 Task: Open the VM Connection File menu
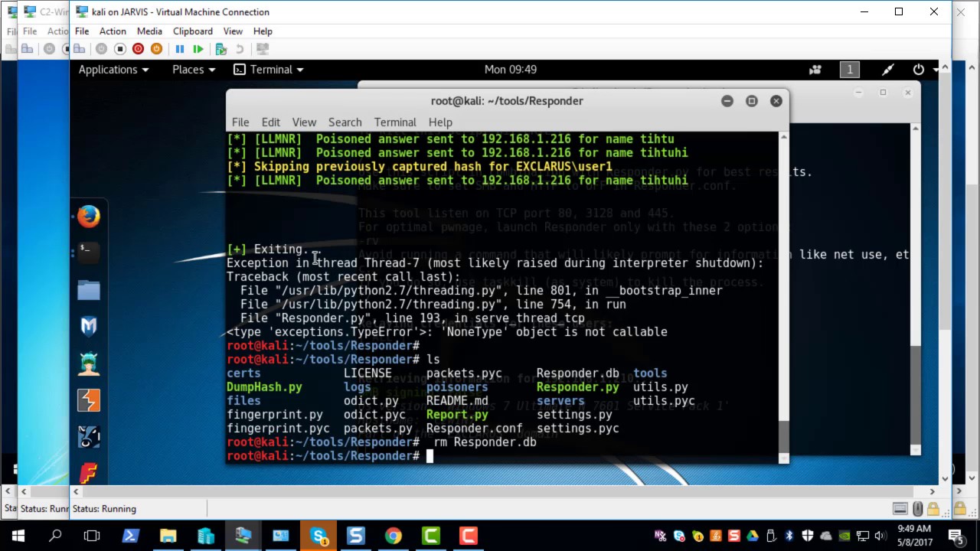pos(82,31)
